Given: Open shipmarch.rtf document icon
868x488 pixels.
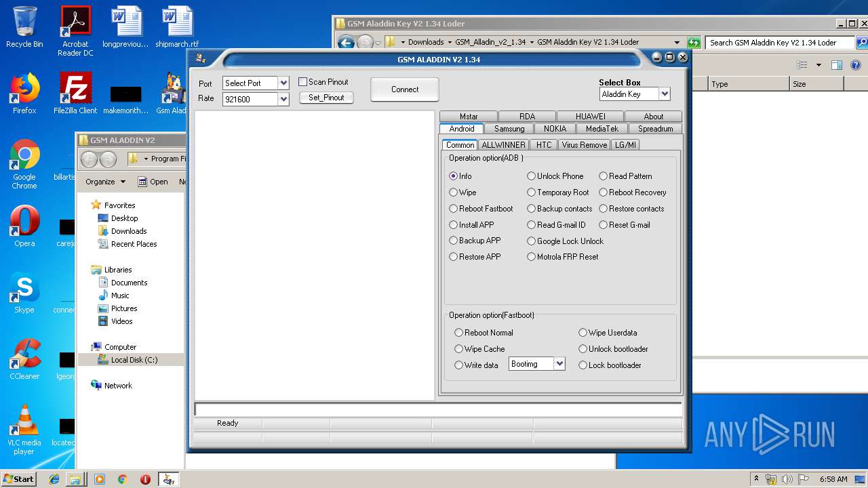Looking at the screenshot, I should (x=177, y=27).
